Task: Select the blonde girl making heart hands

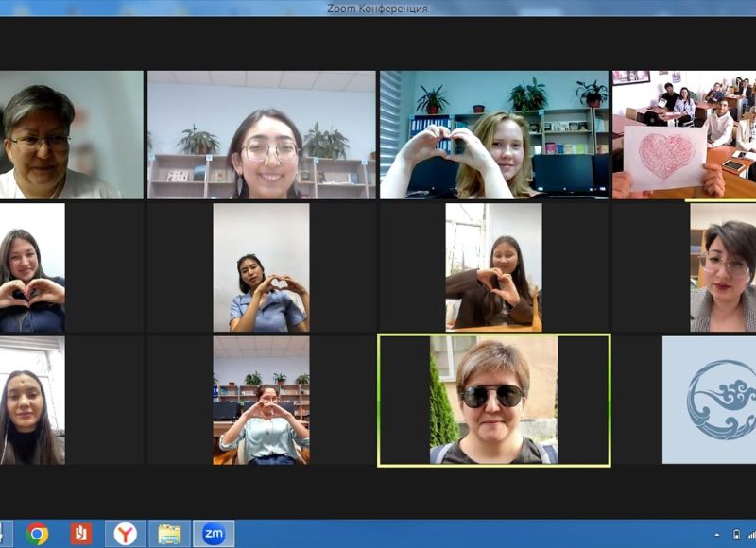Action: (x=493, y=134)
